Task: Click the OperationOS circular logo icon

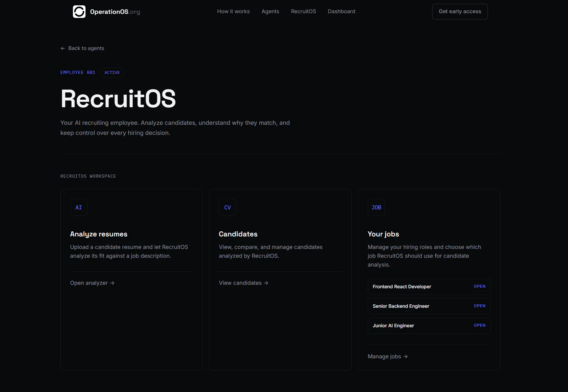Action: (79, 12)
